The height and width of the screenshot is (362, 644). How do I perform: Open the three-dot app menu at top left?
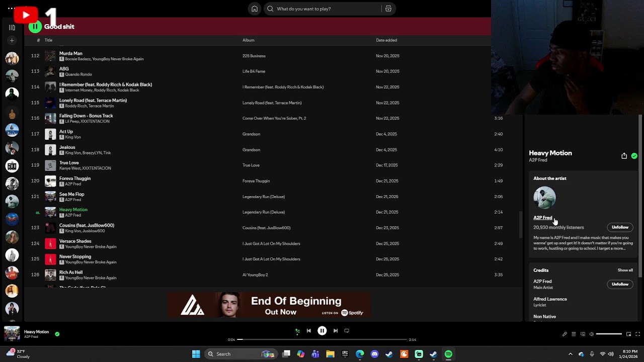point(11,9)
